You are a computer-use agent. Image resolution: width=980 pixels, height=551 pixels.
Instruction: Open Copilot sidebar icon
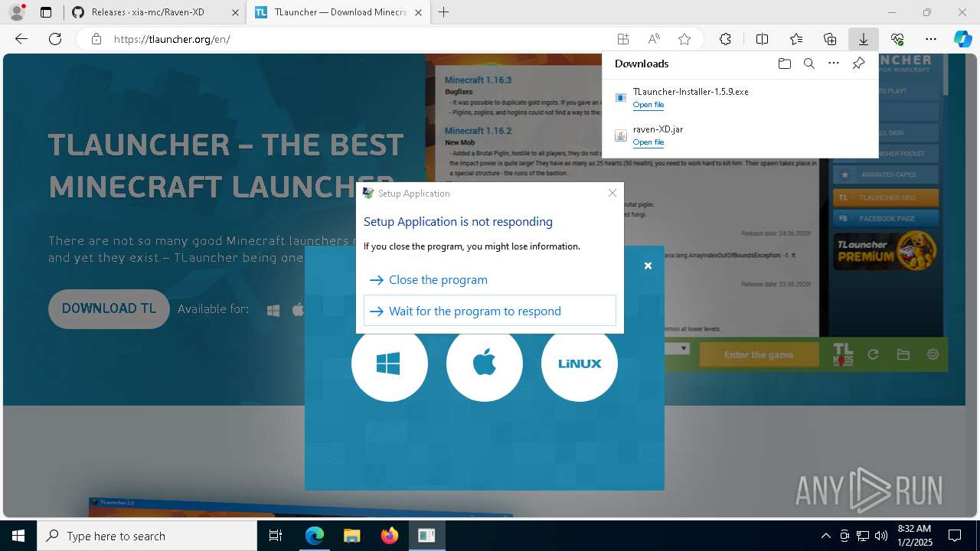coord(963,39)
